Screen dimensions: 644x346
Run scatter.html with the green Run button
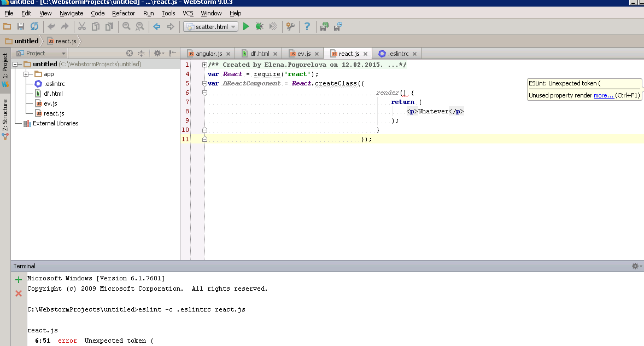(246, 27)
